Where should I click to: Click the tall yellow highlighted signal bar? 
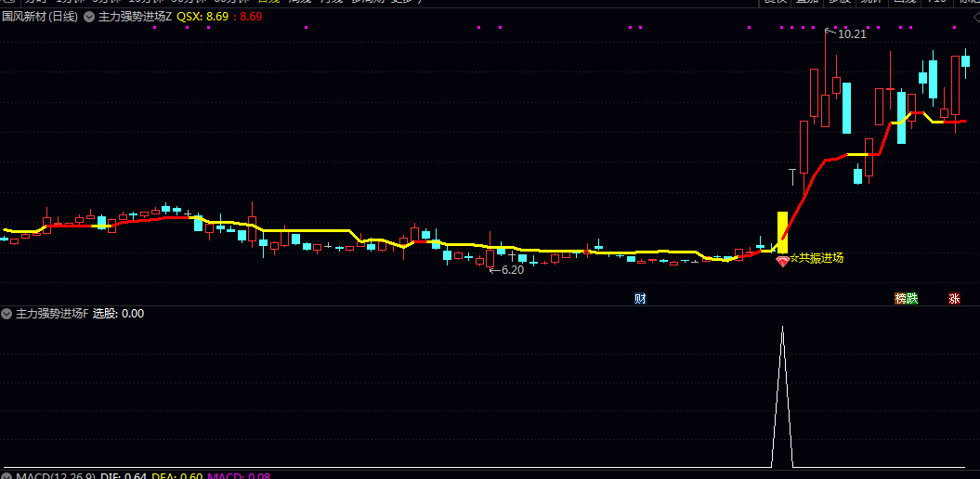pos(782,232)
